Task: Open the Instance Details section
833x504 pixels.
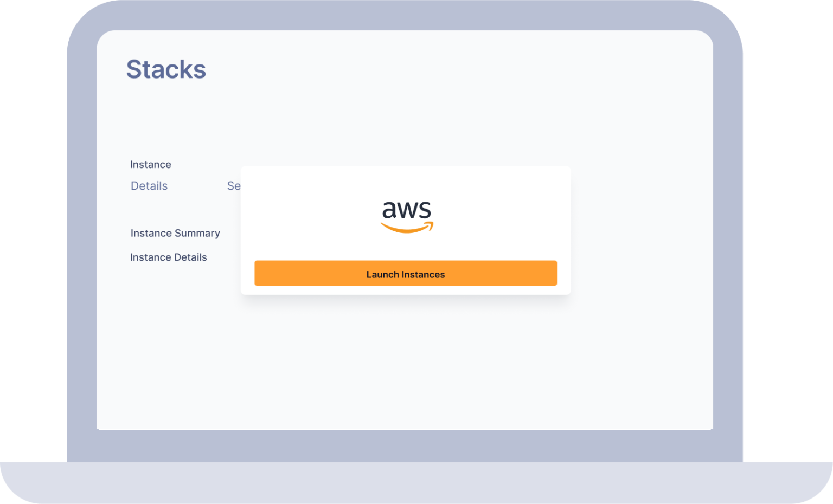Action: pyautogui.click(x=168, y=257)
